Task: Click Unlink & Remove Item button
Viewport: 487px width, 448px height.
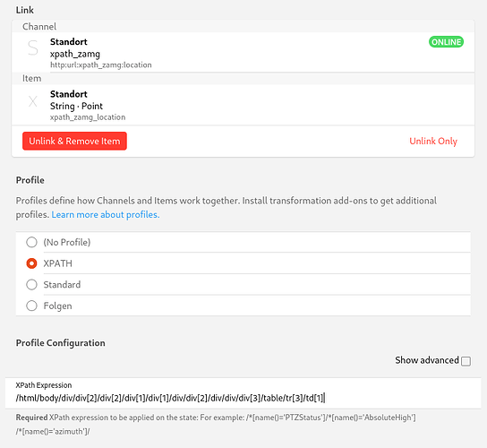Action: (x=74, y=141)
